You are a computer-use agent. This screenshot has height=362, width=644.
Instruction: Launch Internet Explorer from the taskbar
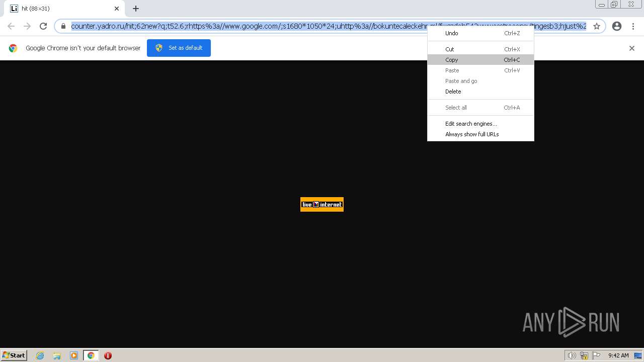click(40, 355)
